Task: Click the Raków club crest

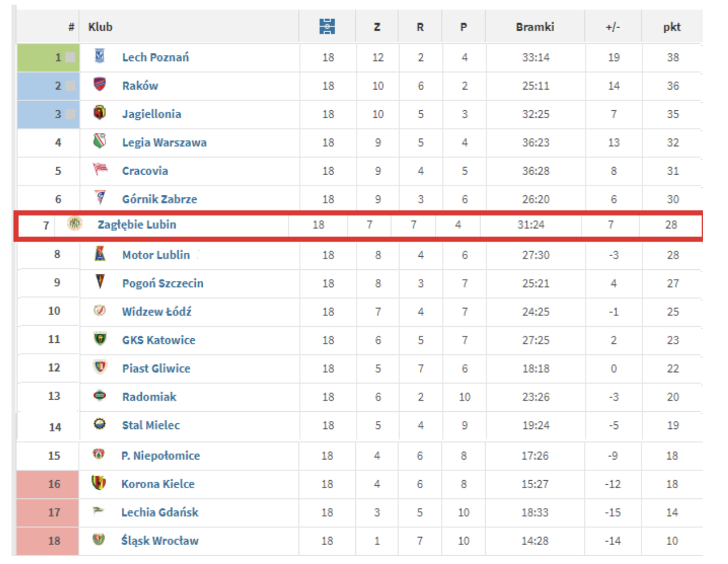Action: pyautogui.click(x=99, y=85)
